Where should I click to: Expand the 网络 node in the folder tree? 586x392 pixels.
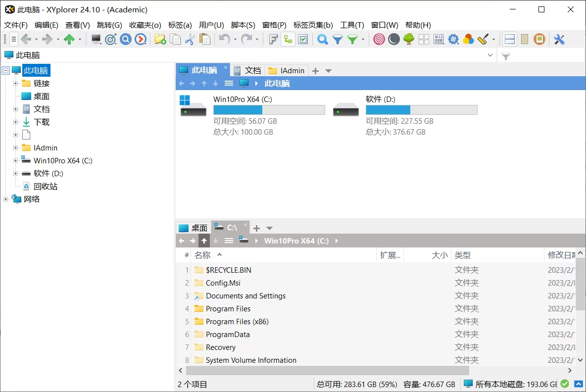[x=4, y=199]
